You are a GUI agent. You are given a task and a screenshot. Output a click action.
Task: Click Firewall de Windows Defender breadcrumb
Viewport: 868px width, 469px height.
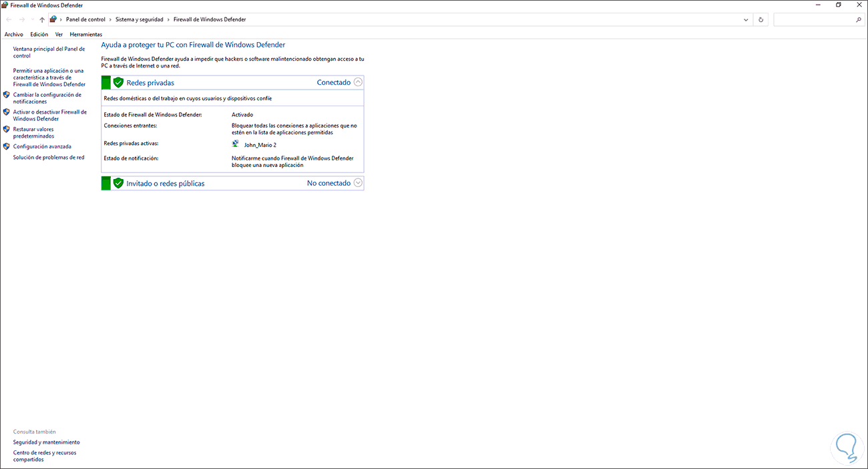[x=210, y=20]
